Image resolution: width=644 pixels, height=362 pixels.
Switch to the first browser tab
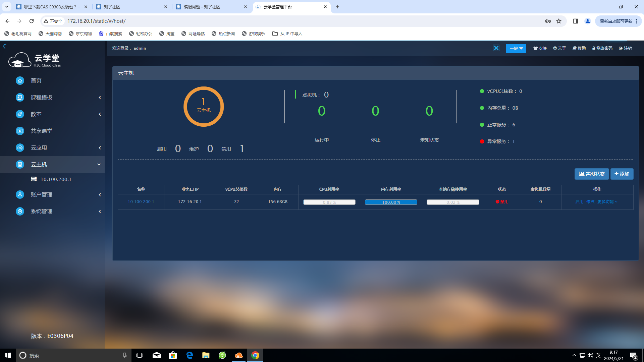coord(50,7)
